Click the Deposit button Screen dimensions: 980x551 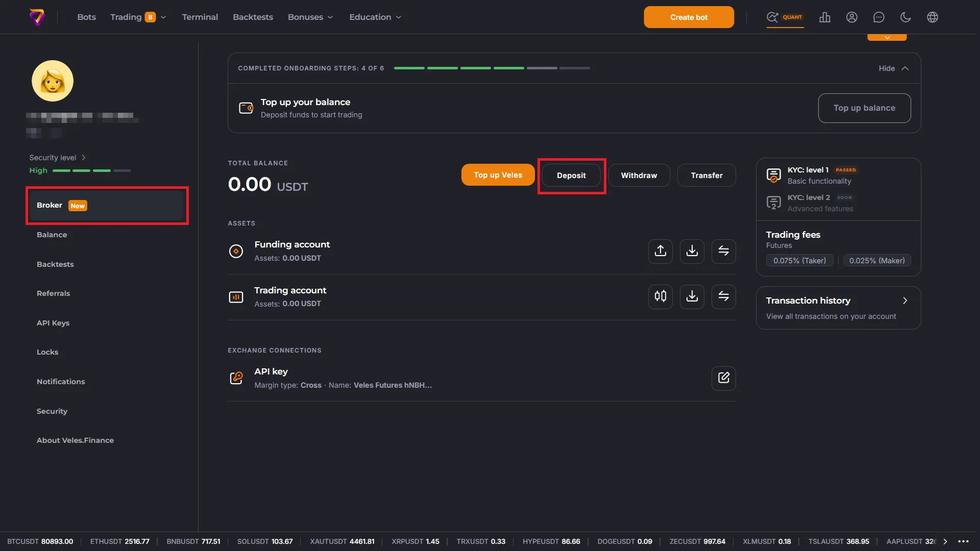571,176
